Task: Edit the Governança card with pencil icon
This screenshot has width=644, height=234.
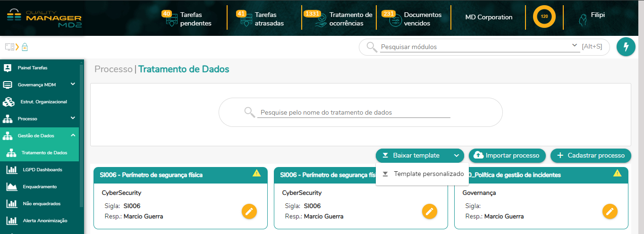Action: point(610,211)
